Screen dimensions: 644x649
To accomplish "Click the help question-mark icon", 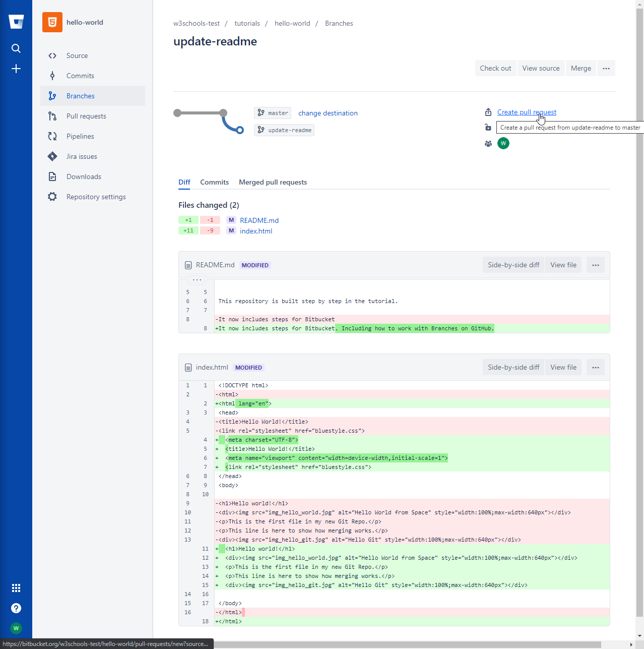I will coord(16,608).
